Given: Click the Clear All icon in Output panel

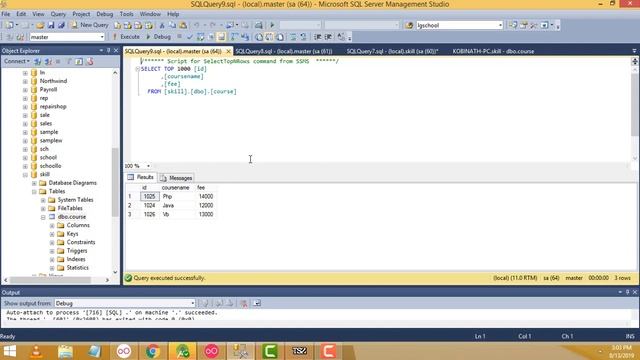Looking at the screenshot, I should pos(244,303).
